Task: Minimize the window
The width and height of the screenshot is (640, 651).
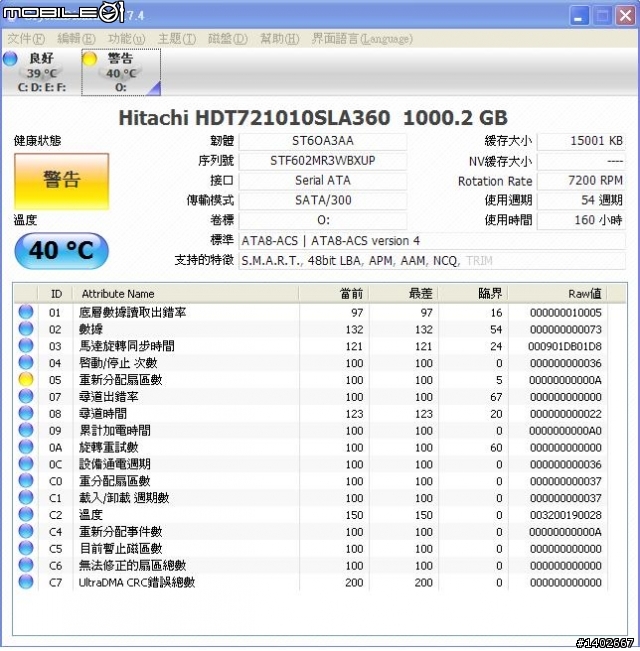Action: tap(579, 16)
